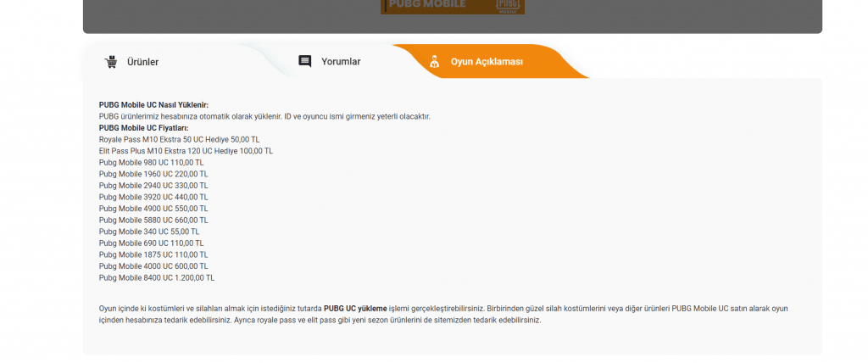
Task: Click the PUBG Mobile UC Nasıl Yüklenir heading
Action: pos(153,104)
